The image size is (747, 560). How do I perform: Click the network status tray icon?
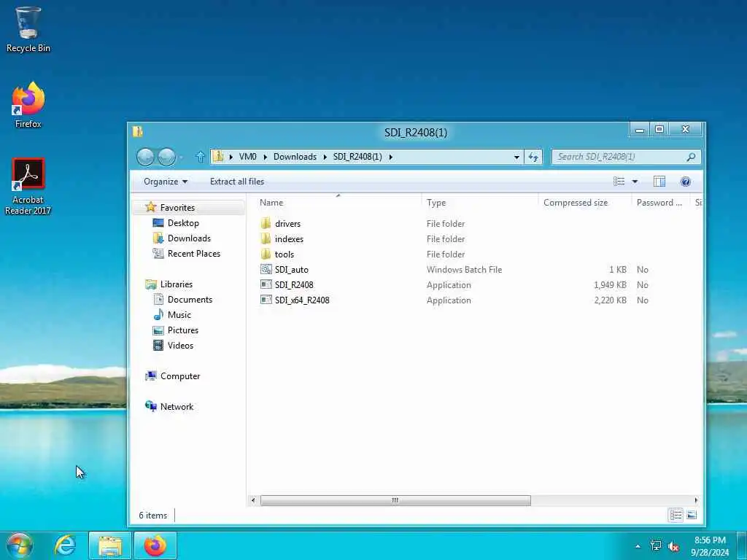pyautogui.click(x=656, y=546)
